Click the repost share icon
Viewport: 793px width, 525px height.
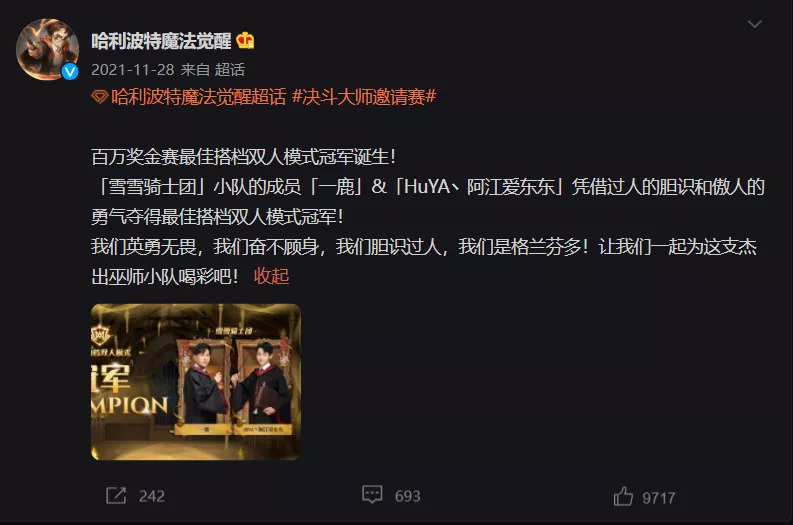click(116, 495)
